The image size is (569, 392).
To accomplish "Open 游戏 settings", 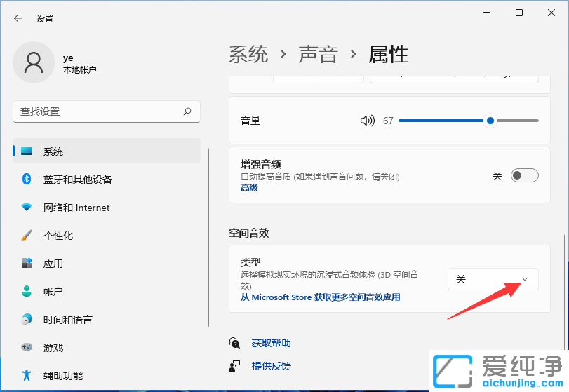I will pos(107,347).
